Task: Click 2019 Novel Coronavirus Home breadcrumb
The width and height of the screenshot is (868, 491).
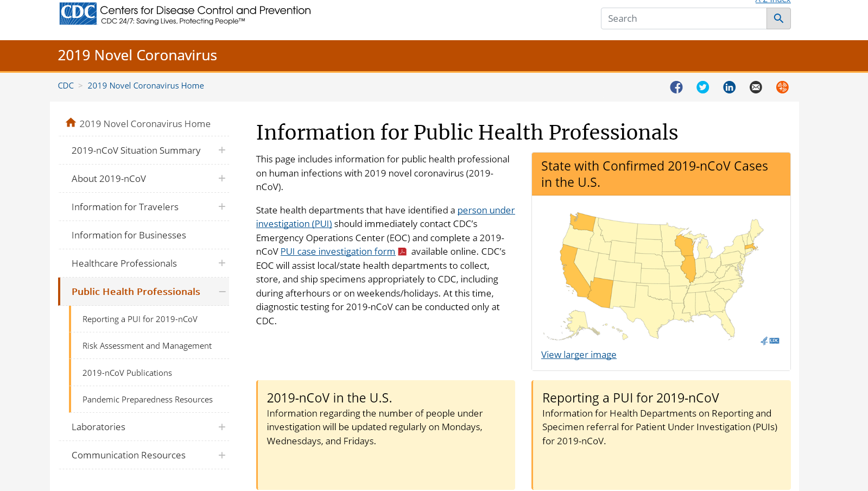Action: pyautogui.click(x=145, y=86)
